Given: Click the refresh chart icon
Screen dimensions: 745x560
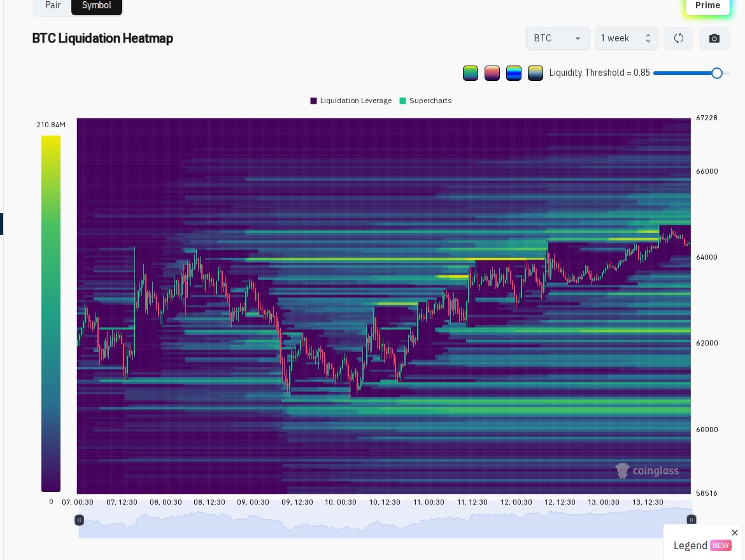Looking at the screenshot, I should tap(679, 38).
